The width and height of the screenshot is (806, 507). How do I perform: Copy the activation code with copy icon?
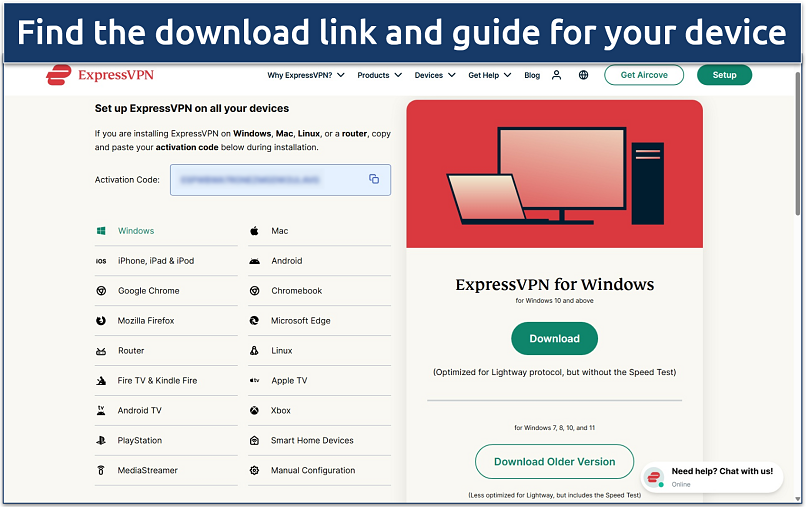[x=374, y=179]
